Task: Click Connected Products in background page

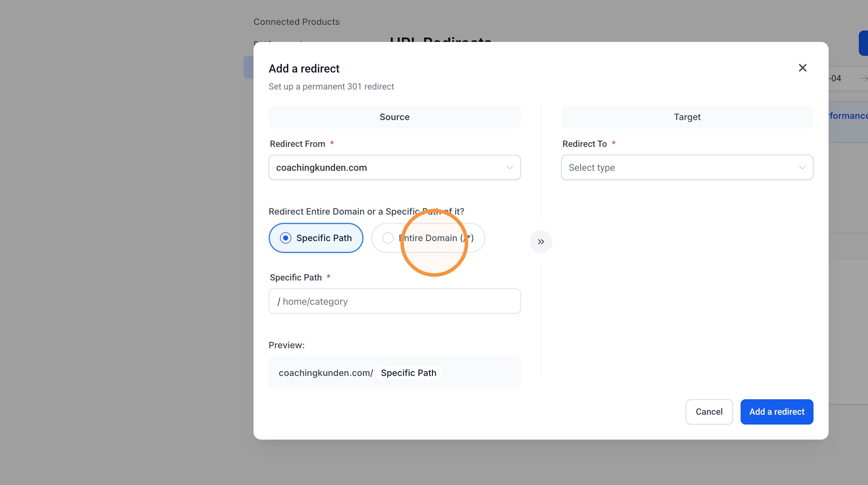Action: [296, 22]
